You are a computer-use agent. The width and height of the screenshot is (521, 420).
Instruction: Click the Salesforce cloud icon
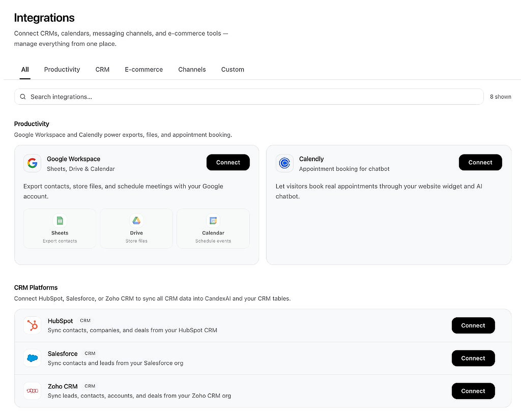coord(32,358)
